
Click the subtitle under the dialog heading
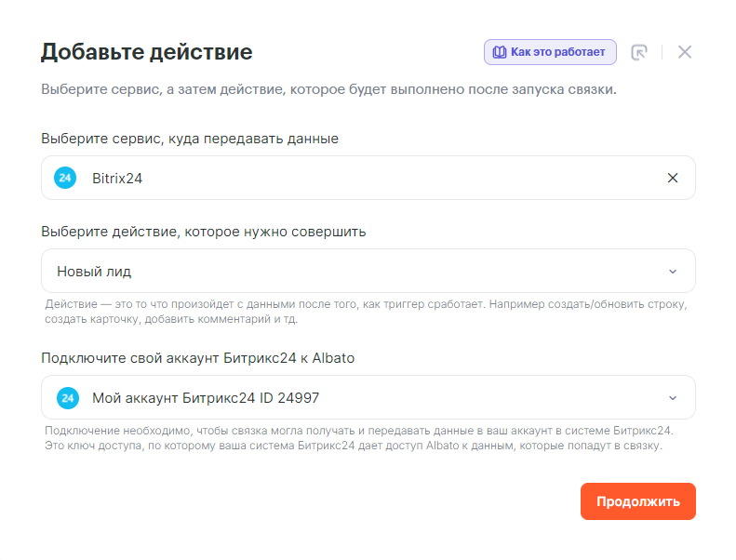[x=328, y=90]
